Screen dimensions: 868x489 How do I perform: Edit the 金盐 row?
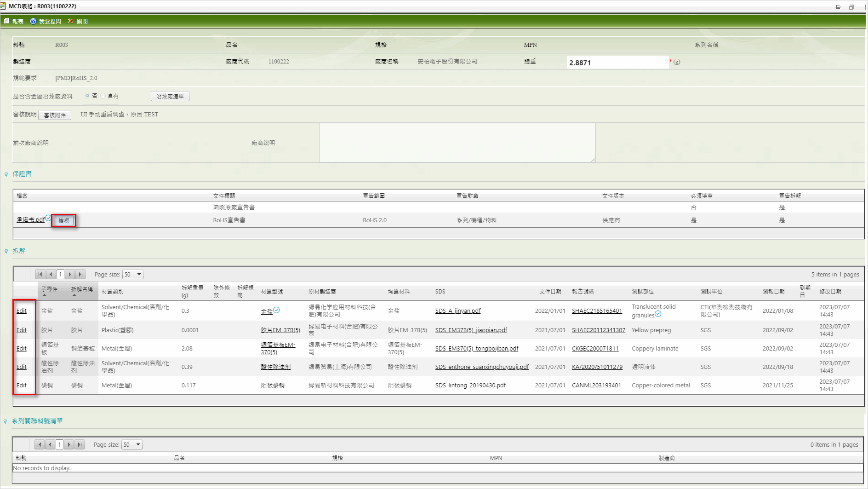pyautogui.click(x=22, y=311)
